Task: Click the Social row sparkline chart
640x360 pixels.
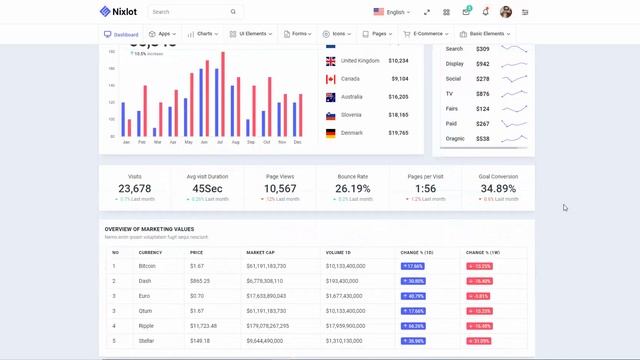Action: (514, 79)
